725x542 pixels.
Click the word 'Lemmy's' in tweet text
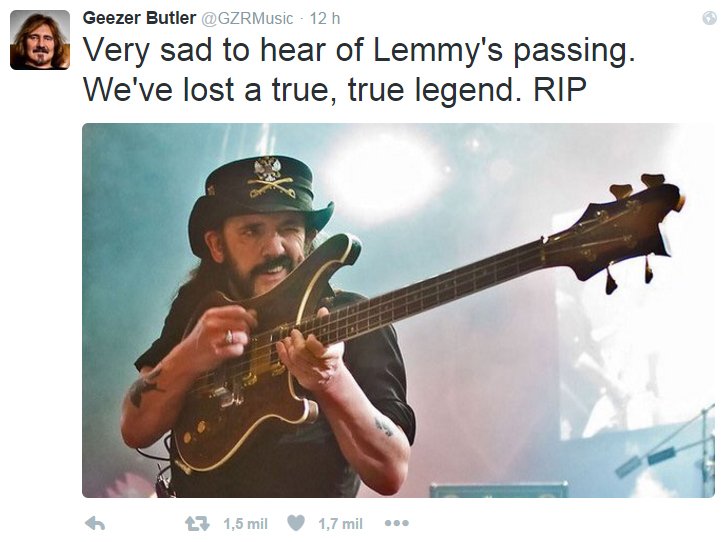(437, 50)
